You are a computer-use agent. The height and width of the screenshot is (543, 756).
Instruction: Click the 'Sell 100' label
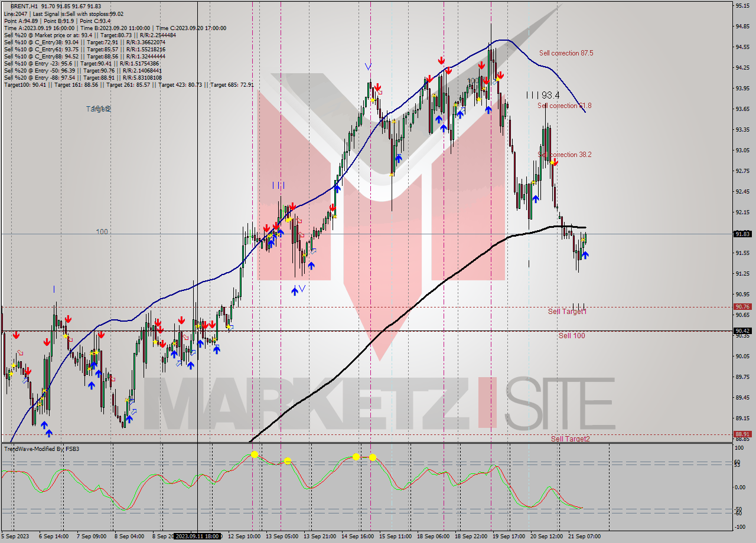pyautogui.click(x=572, y=335)
